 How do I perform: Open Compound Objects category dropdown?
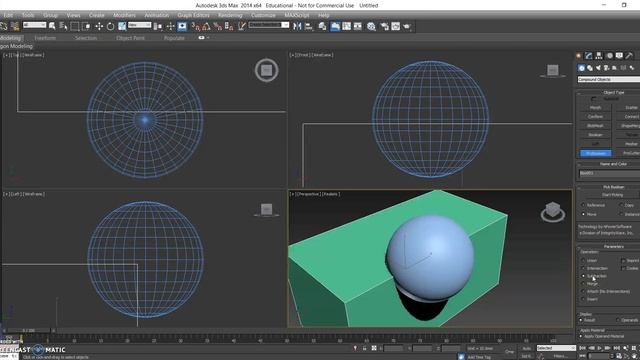[609, 80]
